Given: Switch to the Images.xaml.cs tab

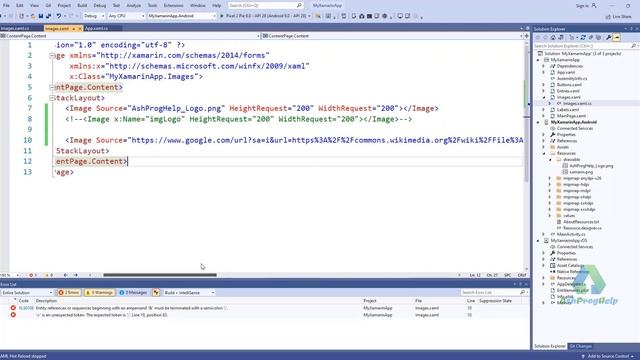Looking at the screenshot, I should pos(15,29).
